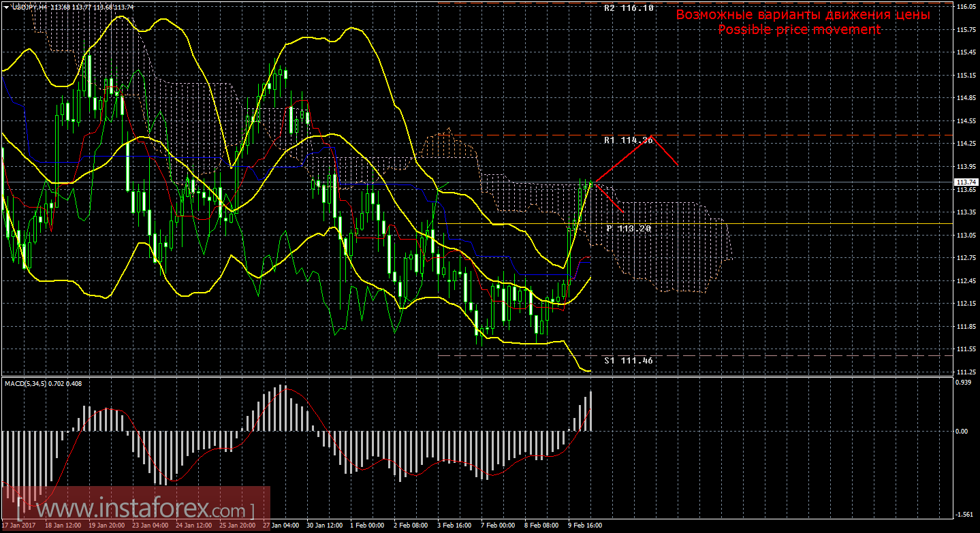
Task: Click the 30 Jan 12:00 time label
Action: (324, 526)
